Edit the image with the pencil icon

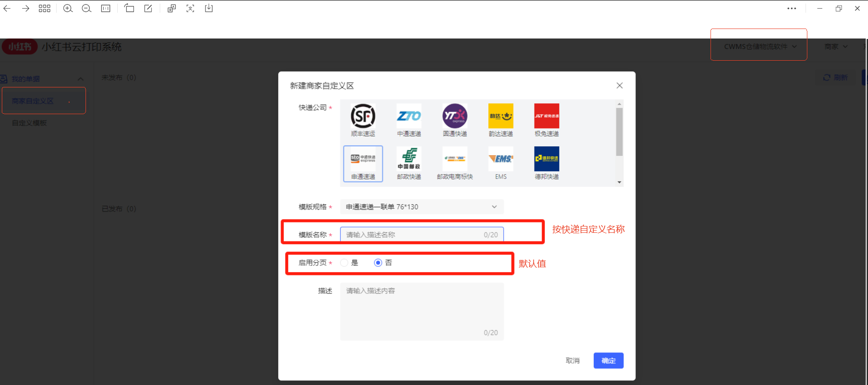pyautogui.click(x=148, y=8)
